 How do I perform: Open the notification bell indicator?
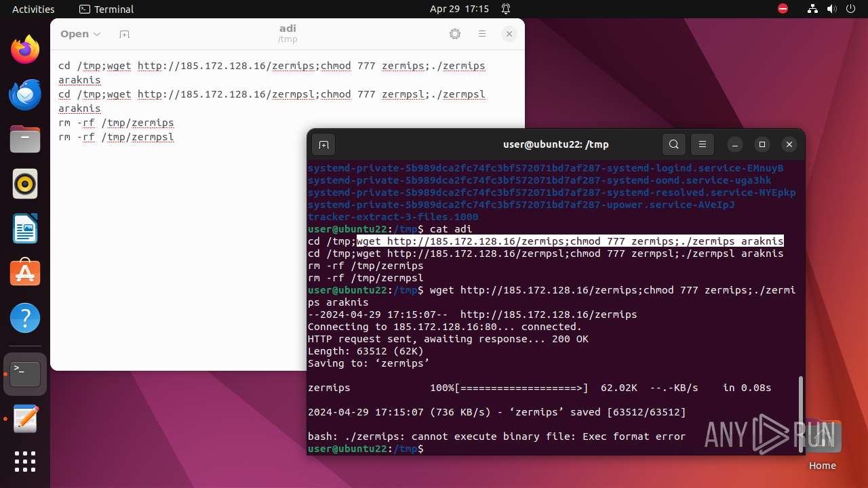506,9
